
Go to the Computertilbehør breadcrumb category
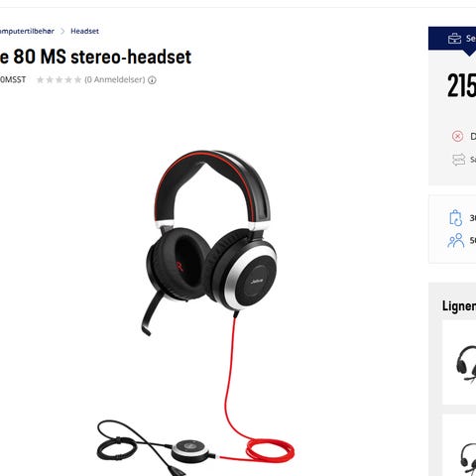coord(27,32)
